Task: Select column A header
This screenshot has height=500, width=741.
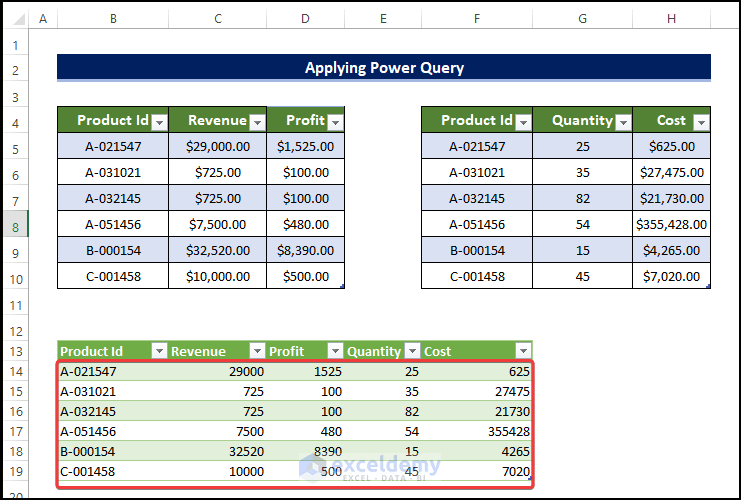Action: (x=43, y=18)
